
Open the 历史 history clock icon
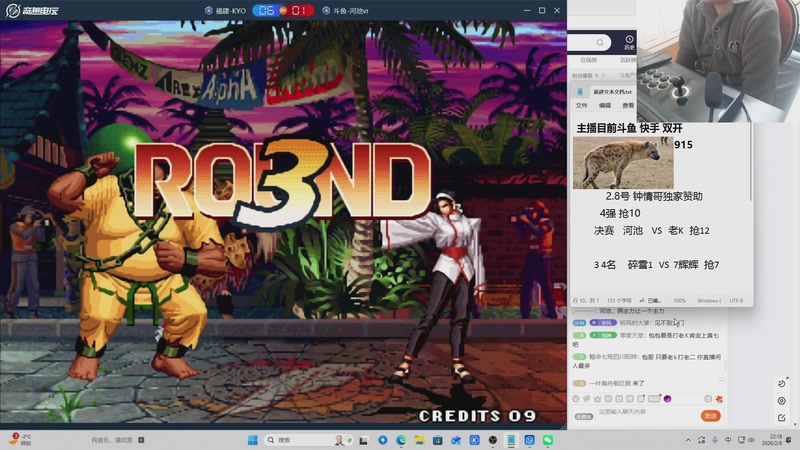click(x=629, y=42)
